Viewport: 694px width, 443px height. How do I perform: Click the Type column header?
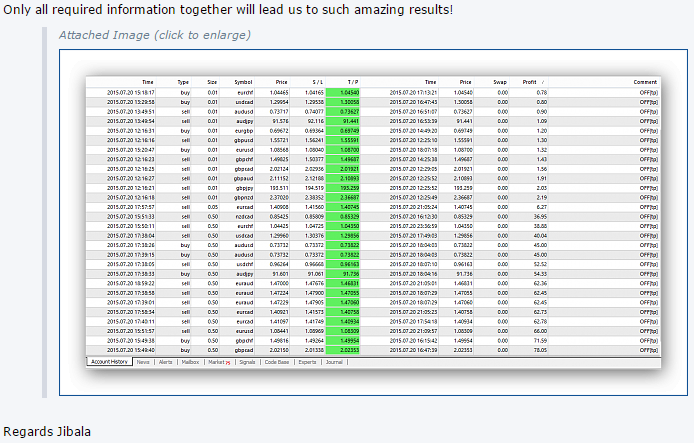point(183,82)
